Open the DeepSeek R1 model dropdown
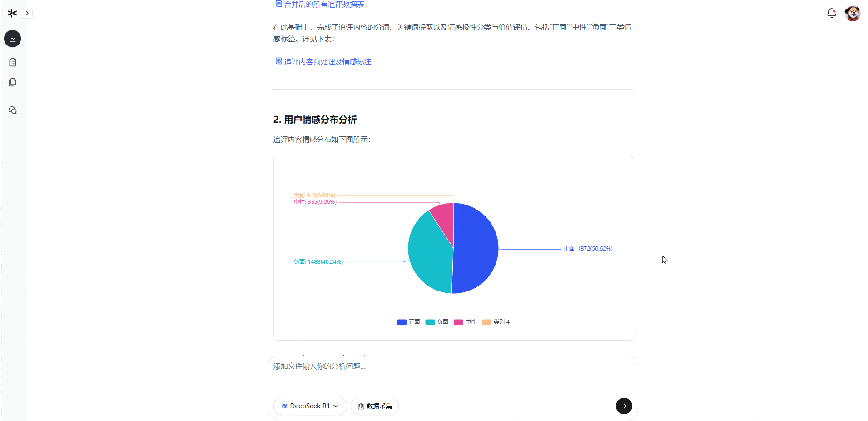Image resolution: width=868 pixels, height=421 pixels. [x=310, y=406]
